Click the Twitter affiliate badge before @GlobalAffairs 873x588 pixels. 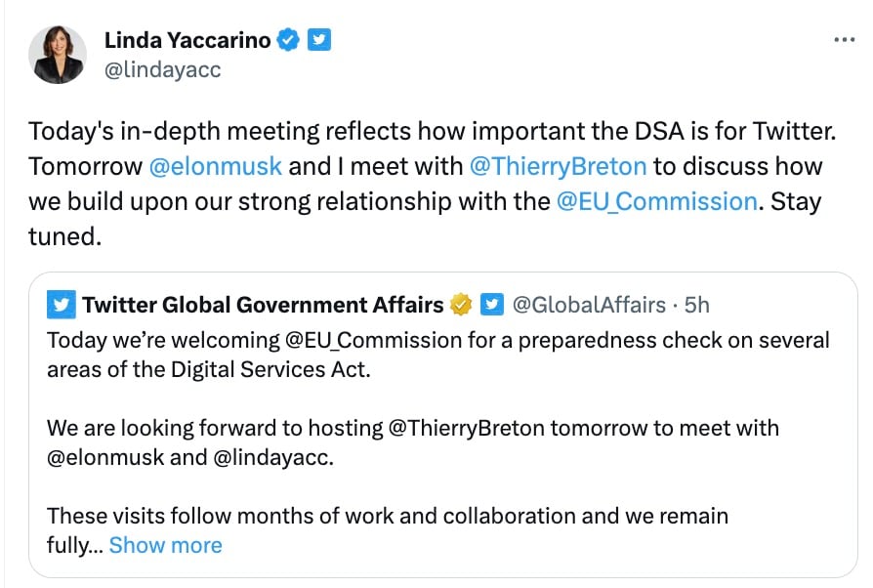[492, 305]
